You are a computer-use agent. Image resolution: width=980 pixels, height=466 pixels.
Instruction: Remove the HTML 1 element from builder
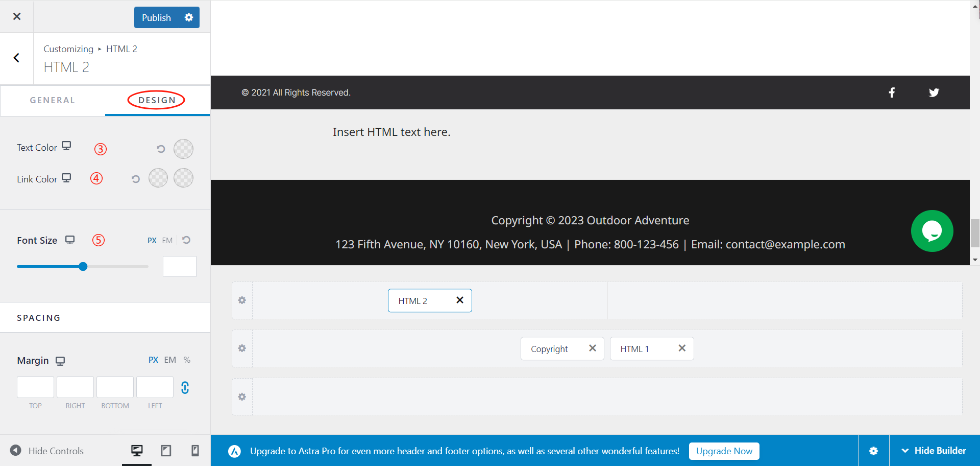682,348
